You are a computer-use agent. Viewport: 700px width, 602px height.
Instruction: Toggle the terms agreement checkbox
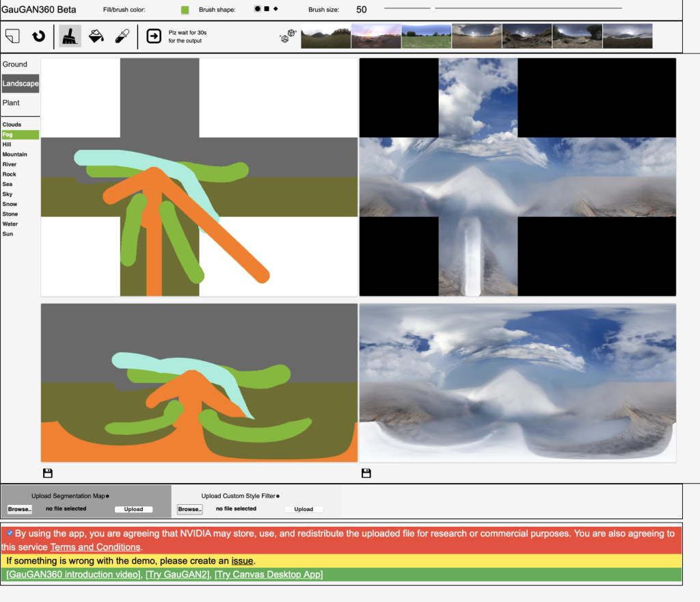pyautogui.click(x=10, y=533)
